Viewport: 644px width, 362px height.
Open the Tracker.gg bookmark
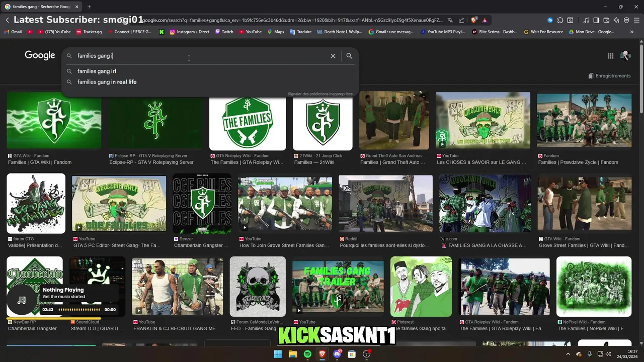point(89,32)
